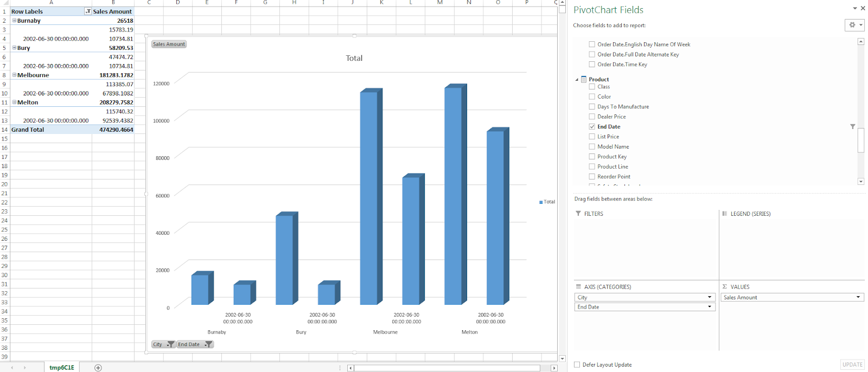This screenshot has width=868, height=372.
Task: Click the filter icon next to End Date field
Action: (x=853, y=126)
